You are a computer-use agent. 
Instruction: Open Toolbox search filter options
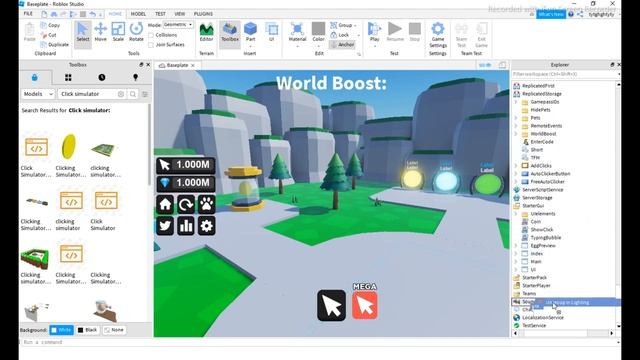(145, 94)
